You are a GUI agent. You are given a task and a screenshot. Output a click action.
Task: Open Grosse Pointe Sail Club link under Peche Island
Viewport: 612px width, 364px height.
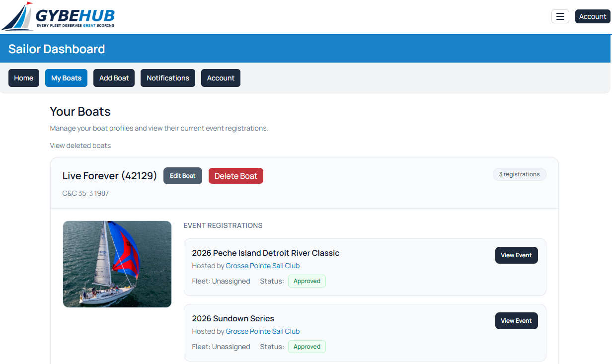pyautogui.click(x=263, y=266)
